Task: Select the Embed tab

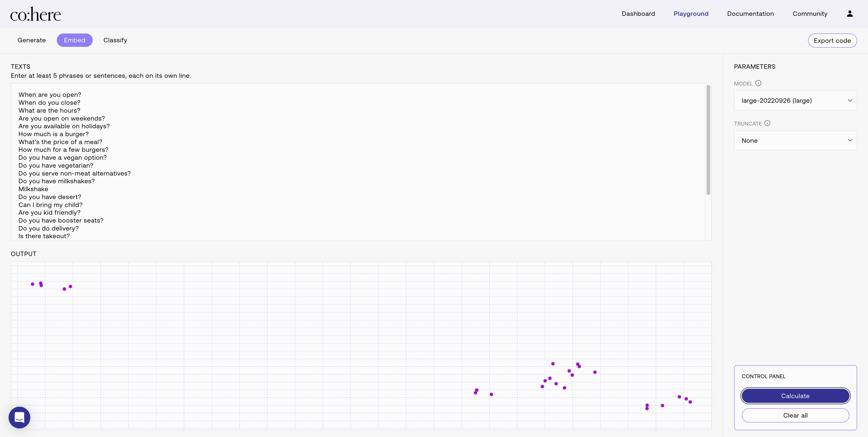Action: pyautogui.click(x=74, y=40)
